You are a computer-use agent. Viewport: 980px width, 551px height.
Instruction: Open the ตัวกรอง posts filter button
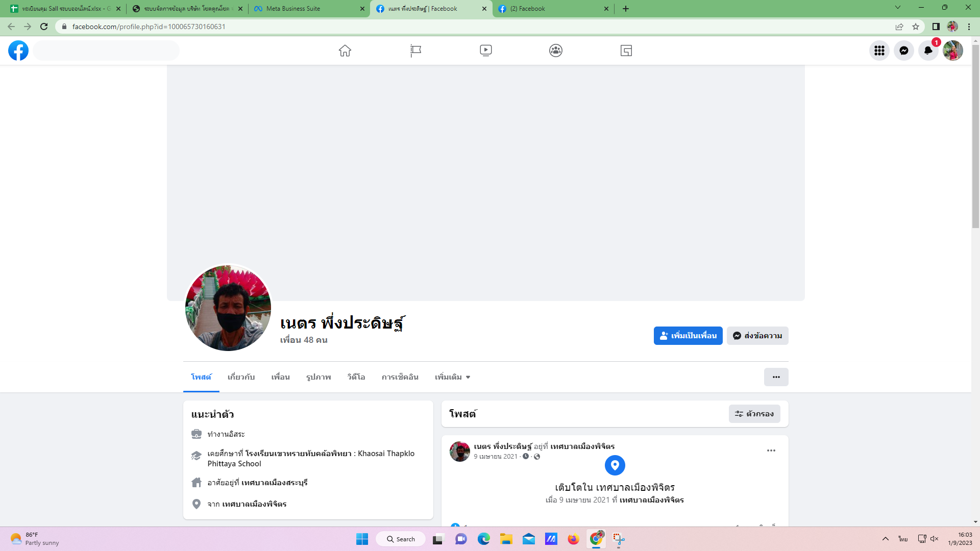754,414
